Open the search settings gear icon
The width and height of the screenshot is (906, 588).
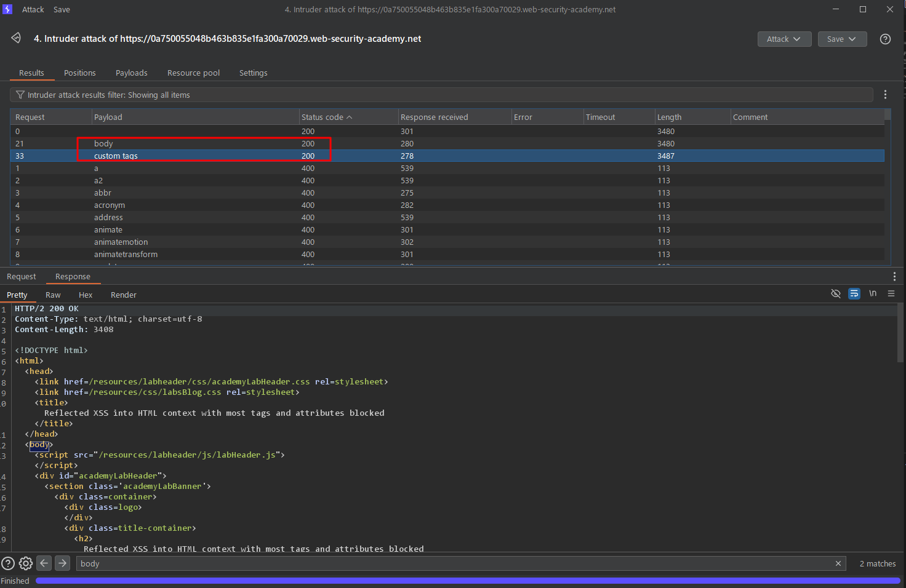pos(26,563)
